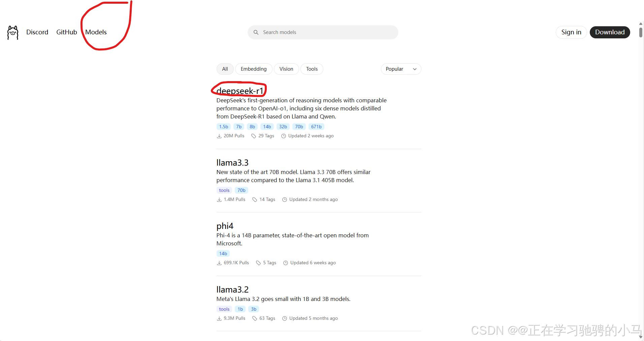The image size is (644, 341).
Task: Select the Embedding filter tab
Action: coord(254,69)
